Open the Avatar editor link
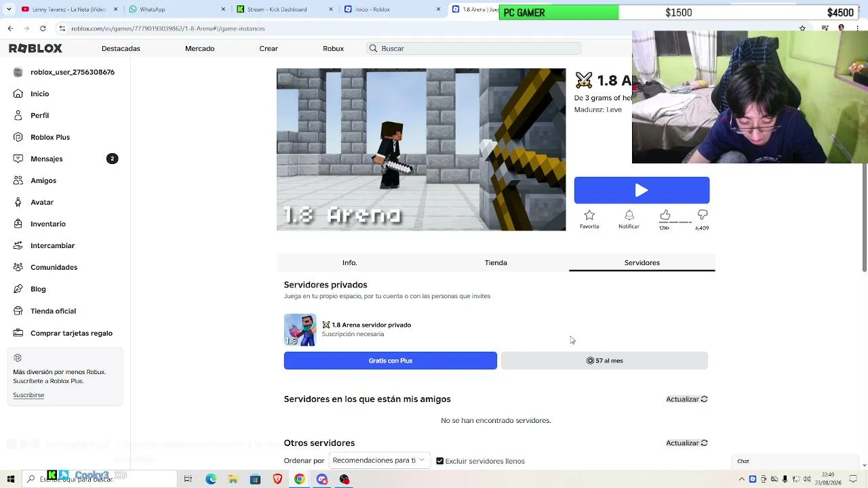Screen dimensions: 868x488 click(x=42, y=202)
